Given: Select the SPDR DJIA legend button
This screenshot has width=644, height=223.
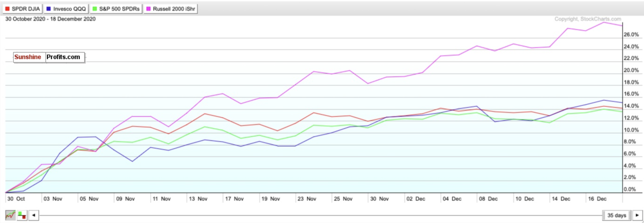Looking at the screenshot, I should pos(22,9).
